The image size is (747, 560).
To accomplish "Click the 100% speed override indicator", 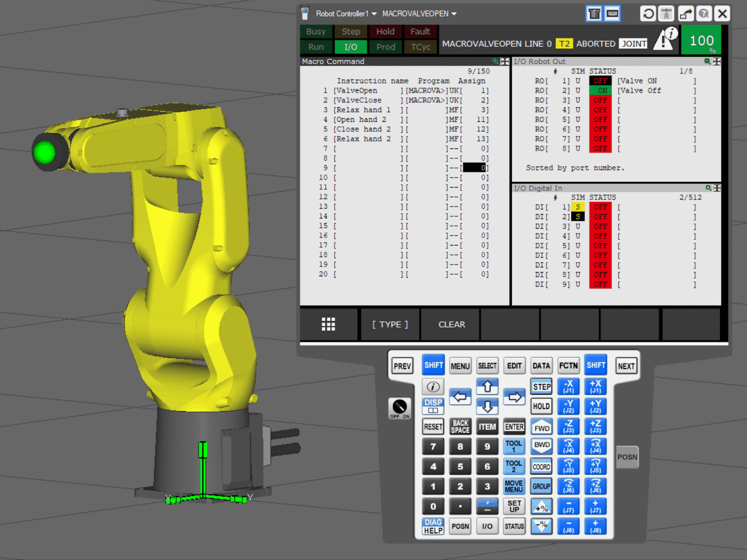I will 701,40.
